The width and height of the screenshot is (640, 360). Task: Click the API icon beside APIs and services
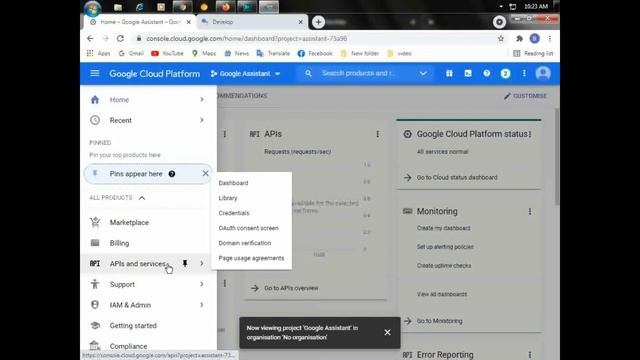tap(95, 264)
